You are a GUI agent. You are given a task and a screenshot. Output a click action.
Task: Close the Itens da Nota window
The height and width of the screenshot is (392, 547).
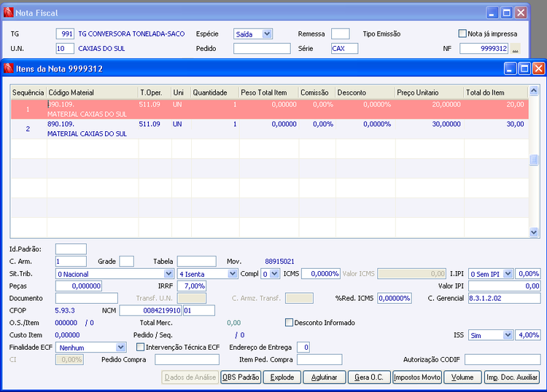(538, 68)
